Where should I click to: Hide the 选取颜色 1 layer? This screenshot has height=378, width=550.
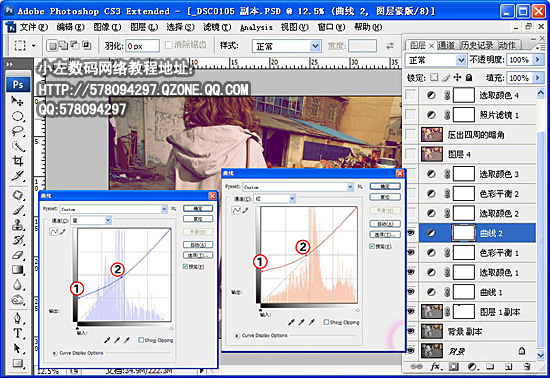410,272
